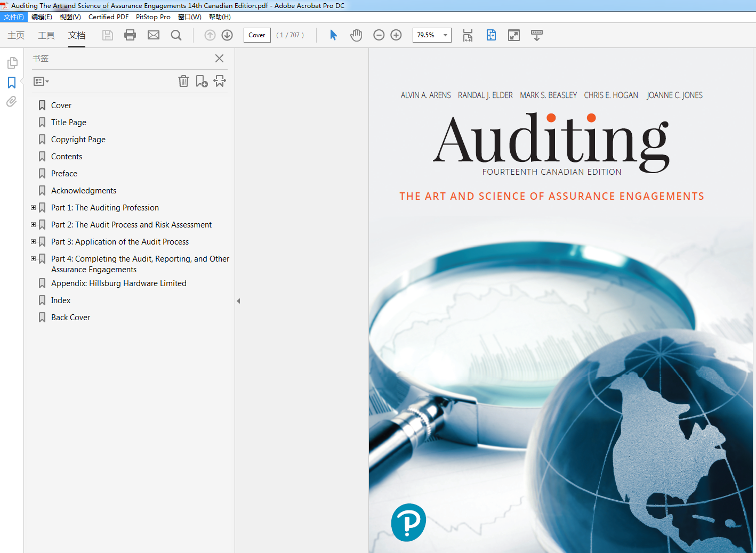Add a new bookmark icon
Screen dimensions: 756x553
point(202,81)
